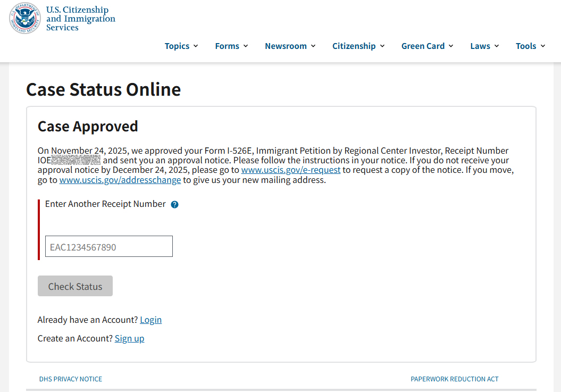Click the receipt number help question-mark icon
Image resolution: width=561 pixels, height=392 pixels.
click(174, 204)
